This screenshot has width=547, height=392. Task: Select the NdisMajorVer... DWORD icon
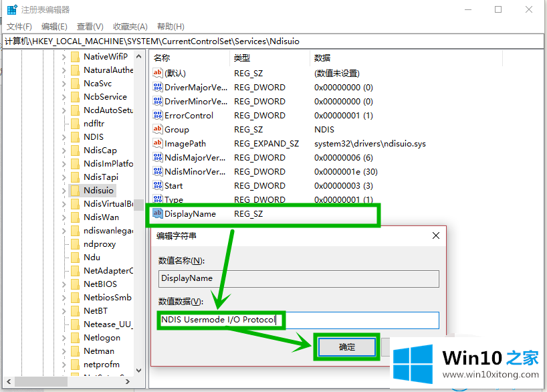tap(158, 157)
